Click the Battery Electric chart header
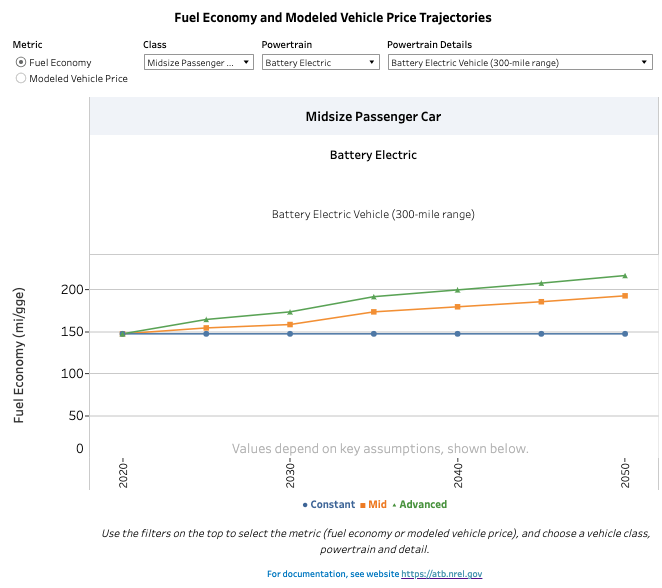Viewport: 662px width, 588px height. (x=373, y=155)
